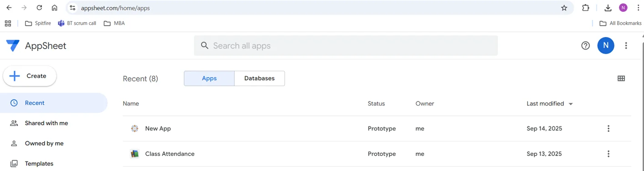View site information icon in address bar
The height and width of the screenshot is (171, 644).
[x=73, y=8]
